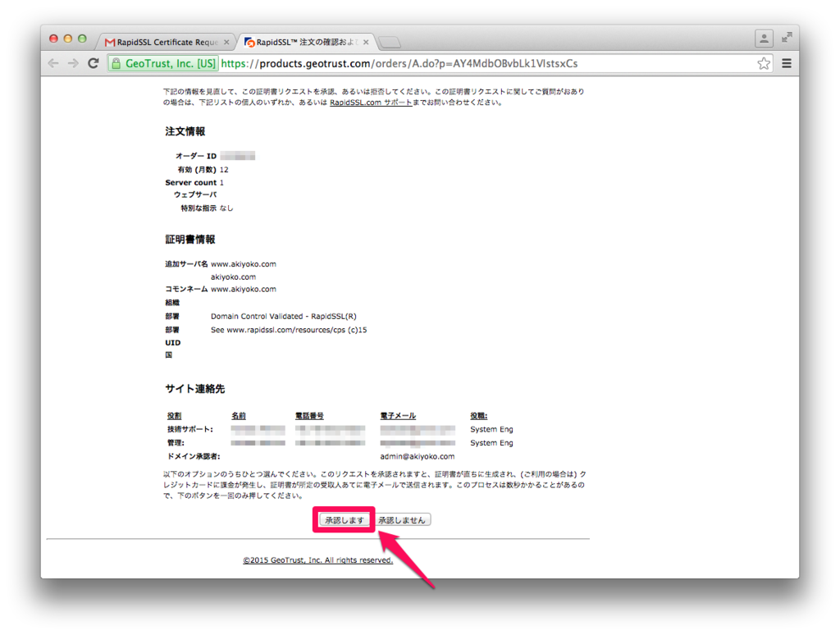
Task: Click the 管理: row label
Action: (176, 443)
